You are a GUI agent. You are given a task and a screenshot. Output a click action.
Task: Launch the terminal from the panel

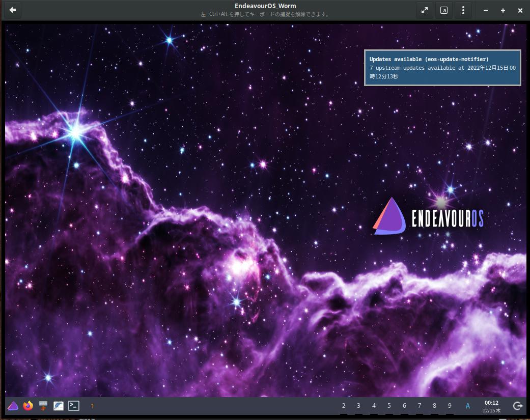pos(74,405)
